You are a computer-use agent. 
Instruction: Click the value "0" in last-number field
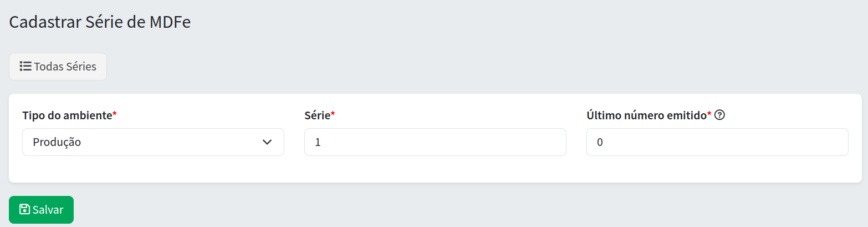point(600,142)
